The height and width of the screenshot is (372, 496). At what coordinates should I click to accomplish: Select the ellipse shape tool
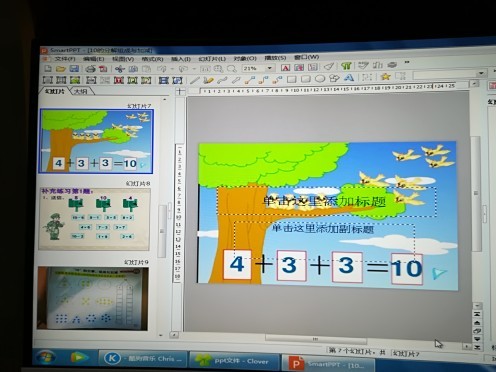[x=320, y=79]
